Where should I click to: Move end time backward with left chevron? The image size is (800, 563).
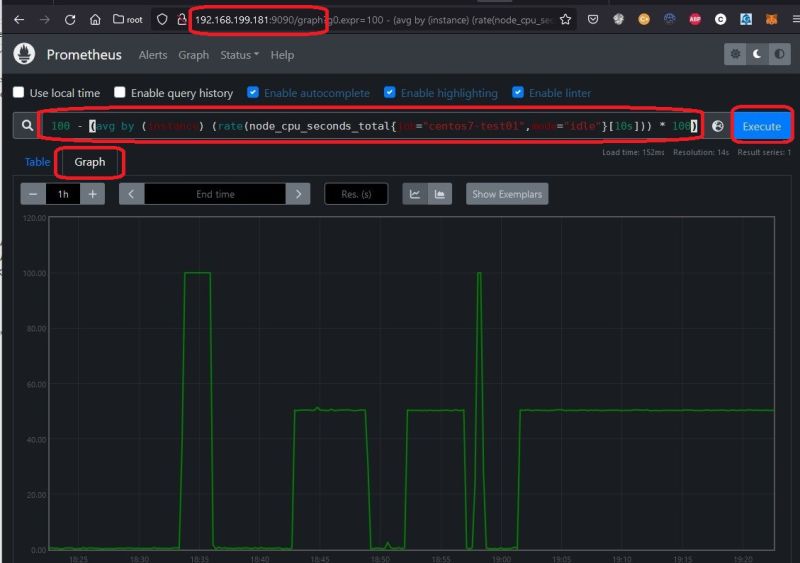click(x=132, y=194)
